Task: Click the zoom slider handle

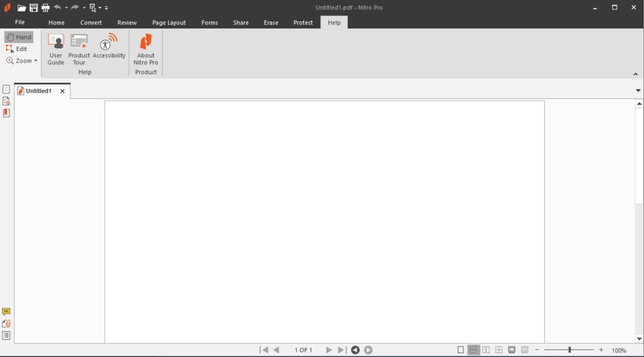Action: pos(569,350)
